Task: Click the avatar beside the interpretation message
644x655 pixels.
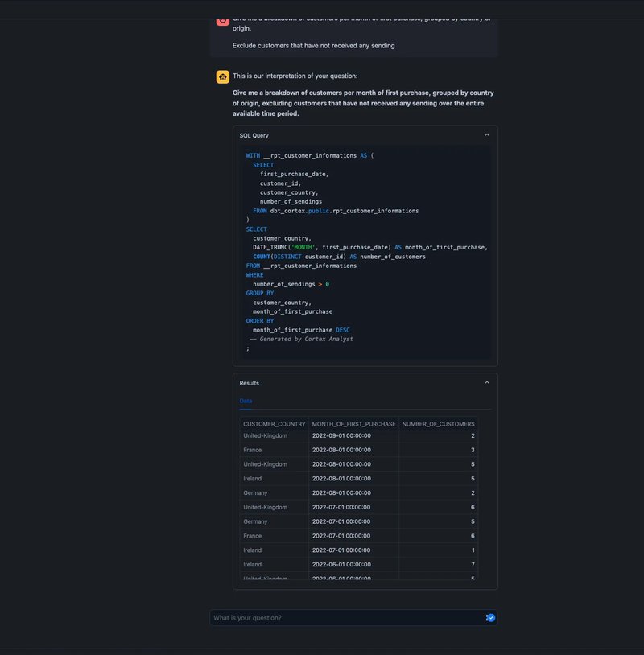Action: pyautogui.click(x=222, y=76)
